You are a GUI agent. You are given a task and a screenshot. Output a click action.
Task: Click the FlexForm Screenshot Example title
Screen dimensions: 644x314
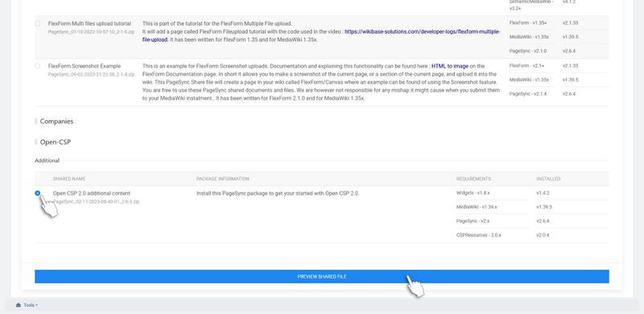[85, 66]
